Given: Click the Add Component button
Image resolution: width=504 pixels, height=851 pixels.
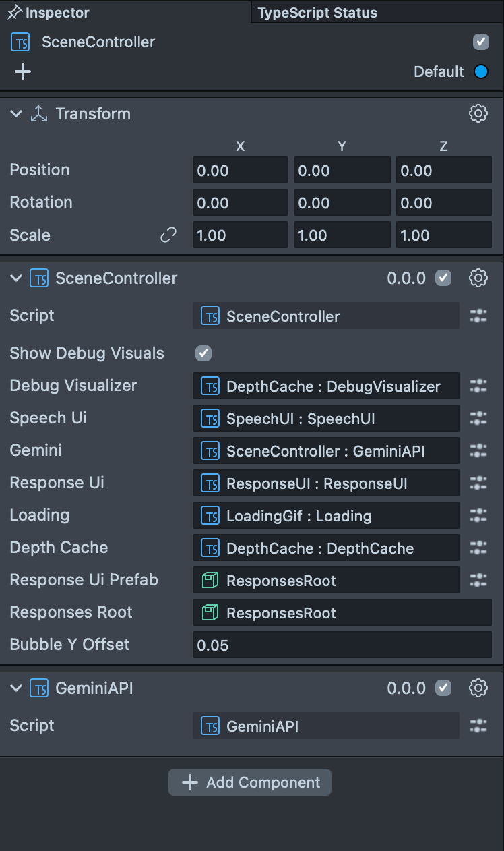Looking at the screenshot, I should coord(250,782).
